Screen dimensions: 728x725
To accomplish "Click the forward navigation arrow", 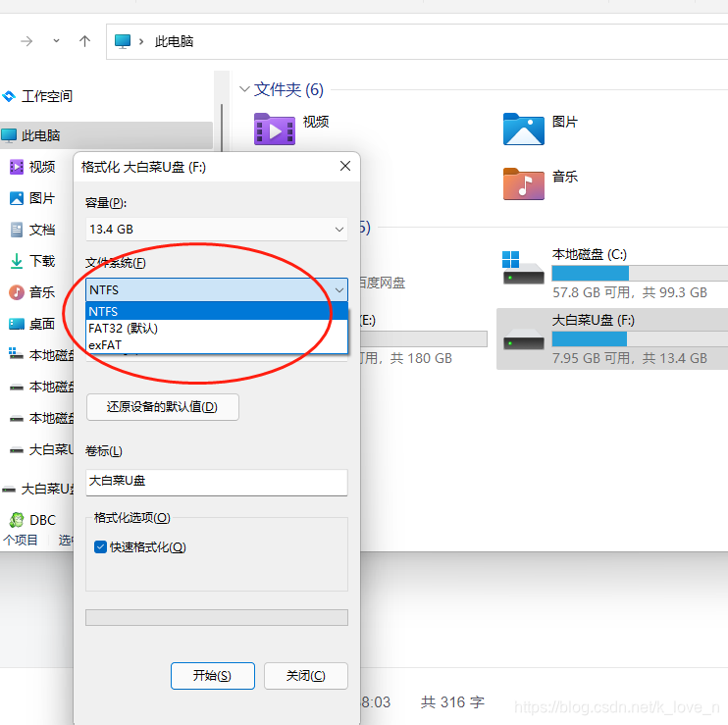I will pyautogui.click(x=26, y=41).
